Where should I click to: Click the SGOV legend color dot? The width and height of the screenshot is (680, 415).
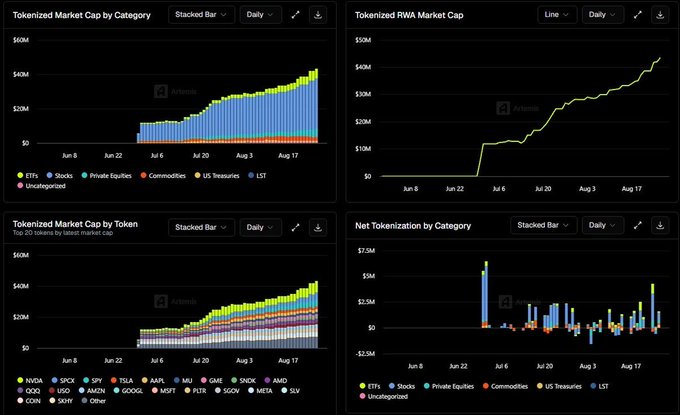218,390
